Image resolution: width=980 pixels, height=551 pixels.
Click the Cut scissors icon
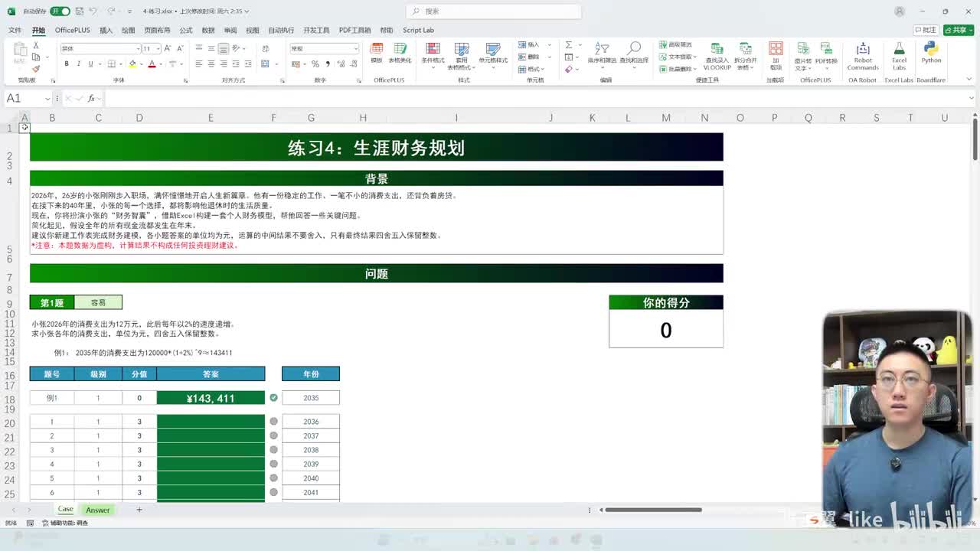tap(36, 45)
